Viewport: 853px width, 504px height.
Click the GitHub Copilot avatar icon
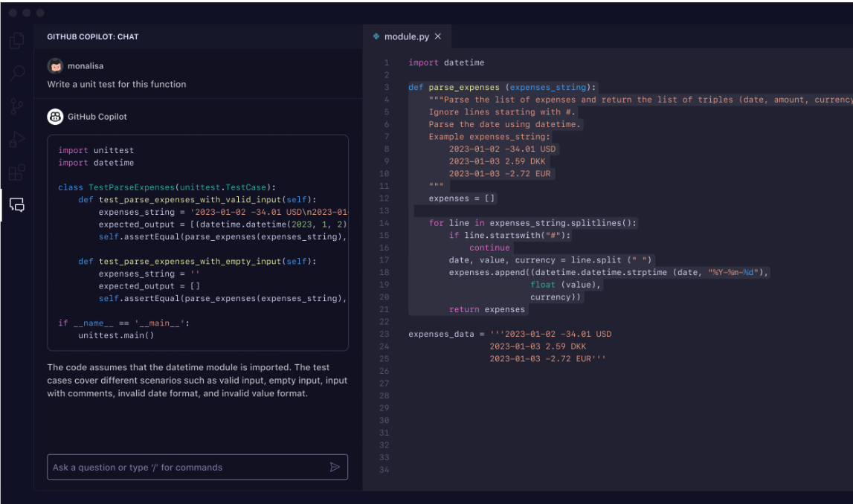pyautogui.click(x=55, y=117)
